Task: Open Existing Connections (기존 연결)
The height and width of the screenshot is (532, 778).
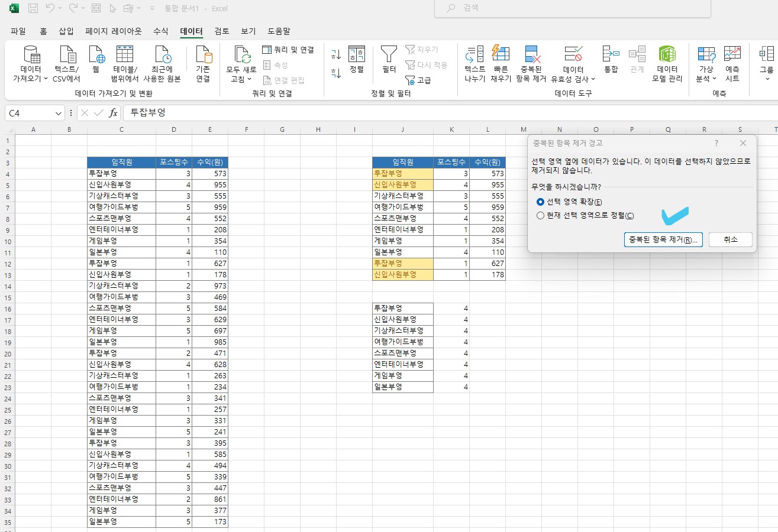Action: click(x=203, y=64)
